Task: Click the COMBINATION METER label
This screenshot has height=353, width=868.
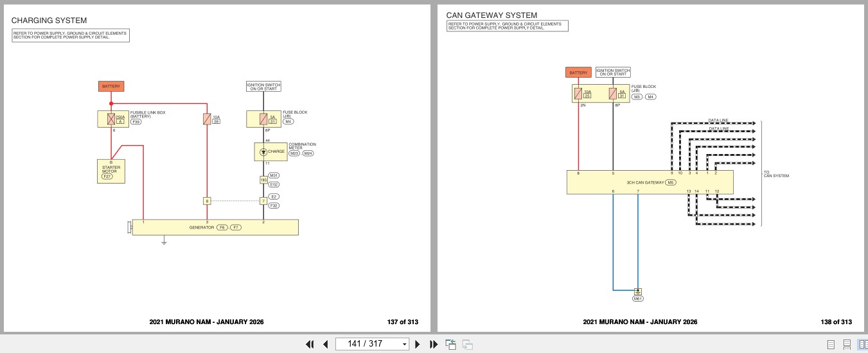Action: click(302, 146)
